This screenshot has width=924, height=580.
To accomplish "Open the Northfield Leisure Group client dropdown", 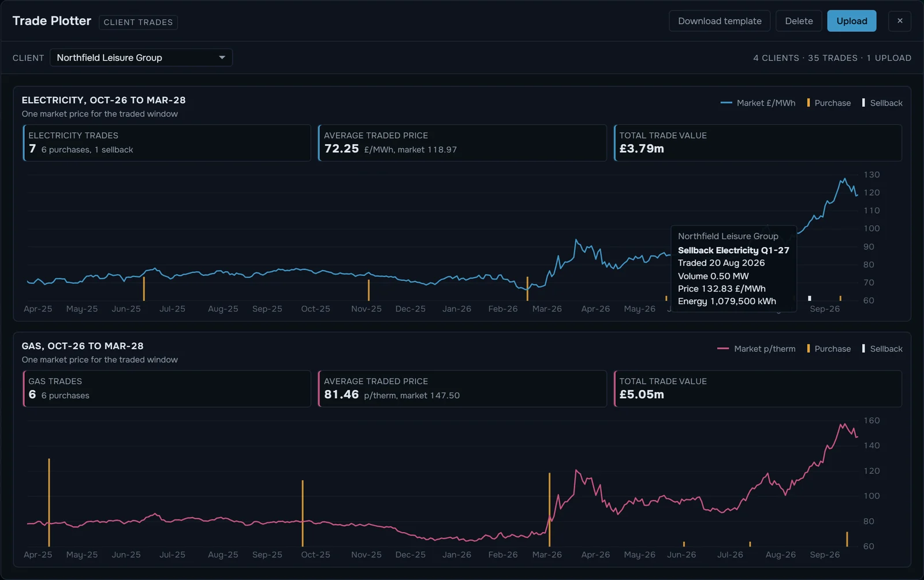I will click(x=141, y=58).
